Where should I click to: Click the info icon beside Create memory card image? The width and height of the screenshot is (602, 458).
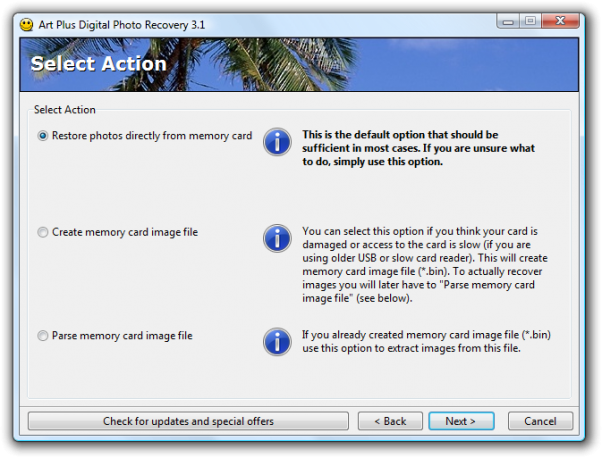(277, 238)
